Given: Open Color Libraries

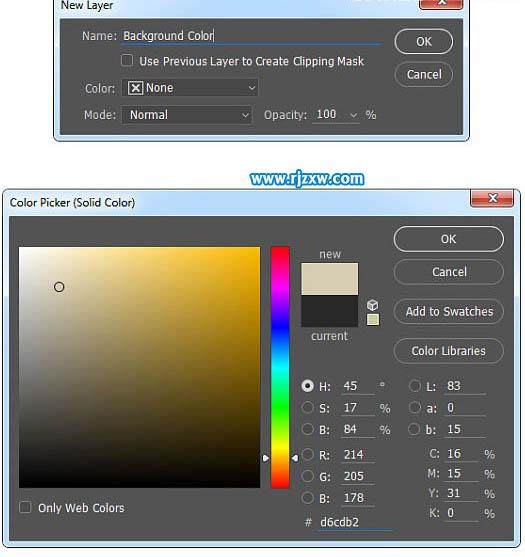Looking at the screenshot, I should pyautogui.click(x=449, y=351).
